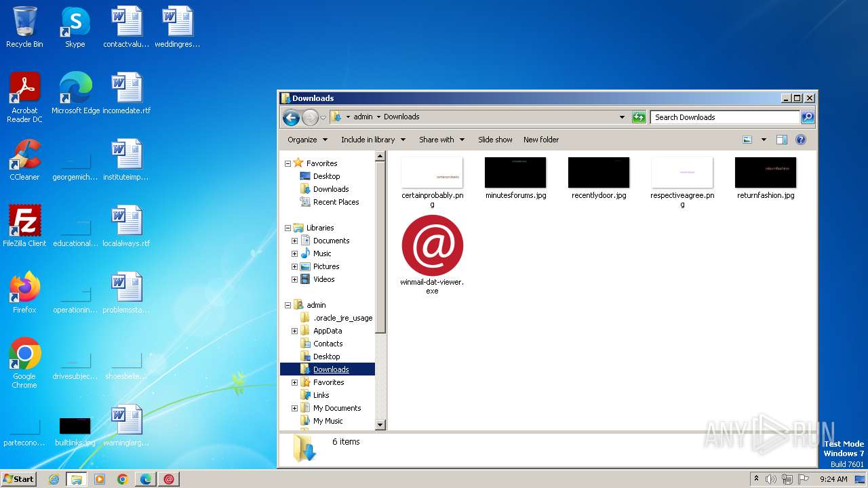
Task: Go back in Explorer navigation
Action: click(x=291, y=117)
